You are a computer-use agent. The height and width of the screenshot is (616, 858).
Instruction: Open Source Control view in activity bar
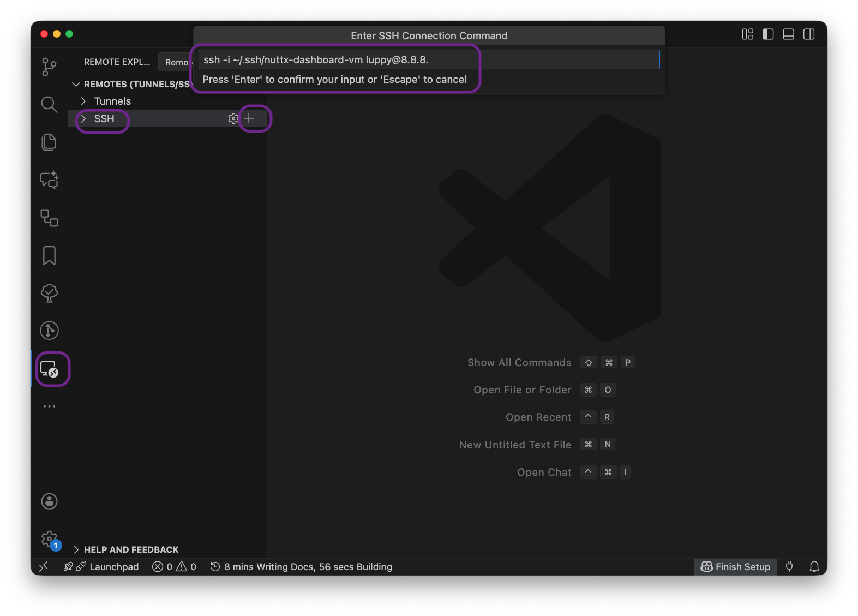coord(49,67)
